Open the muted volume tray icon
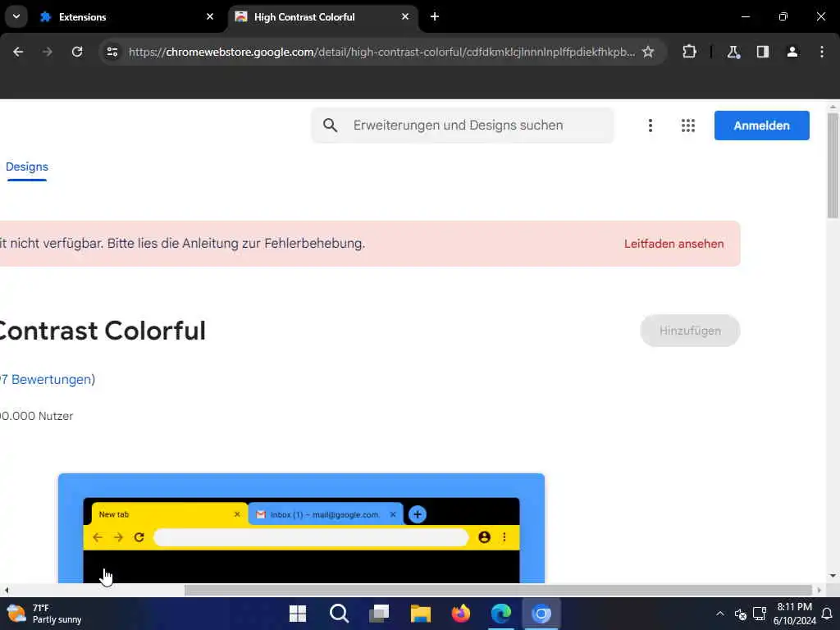Screen dimensions: 840x630 (x=741, y=614)
